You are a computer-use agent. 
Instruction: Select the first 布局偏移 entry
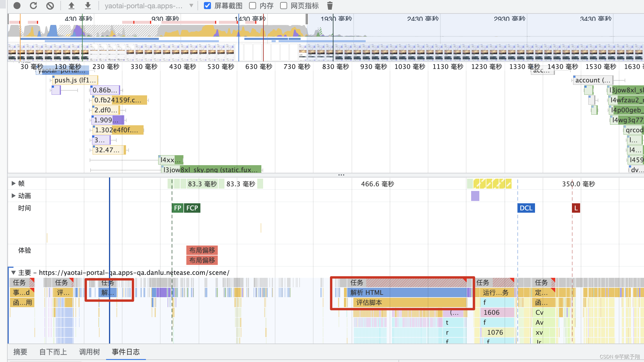(x=202, y=250)
